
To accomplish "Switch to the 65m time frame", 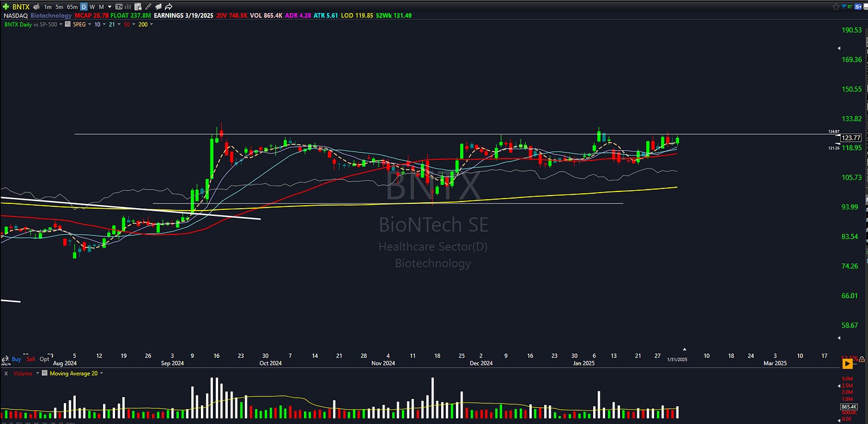I will [72, 7].
